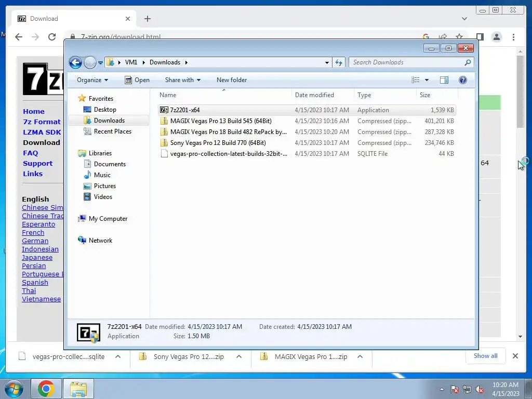Bookmark this page with the star icon

click(459, 37)
